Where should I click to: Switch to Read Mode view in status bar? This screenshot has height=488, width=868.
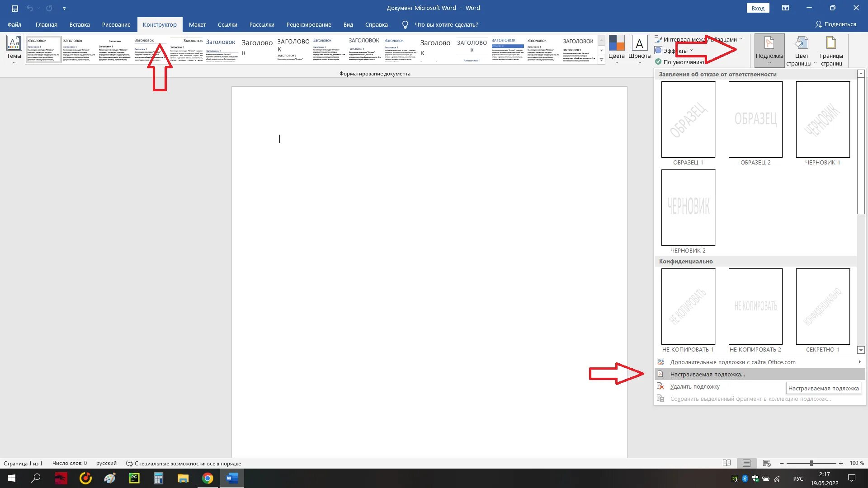[x=726, y=463]
